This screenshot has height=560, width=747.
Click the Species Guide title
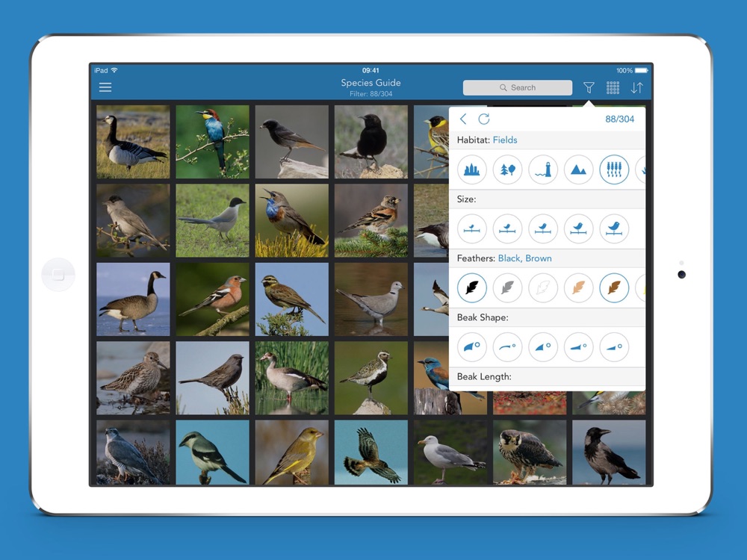click(x=371, y=83)
